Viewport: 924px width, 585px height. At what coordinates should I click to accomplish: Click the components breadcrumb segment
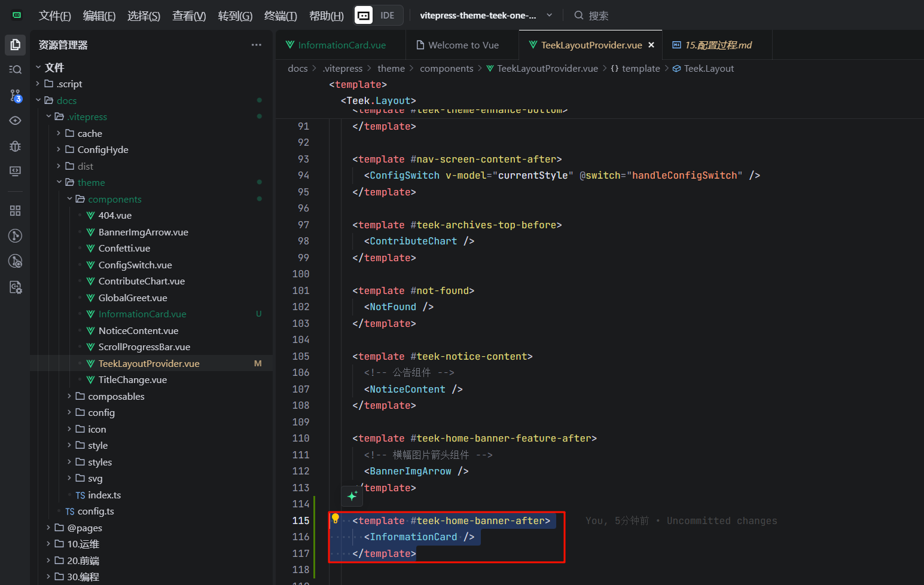click(x=446, y=69)
